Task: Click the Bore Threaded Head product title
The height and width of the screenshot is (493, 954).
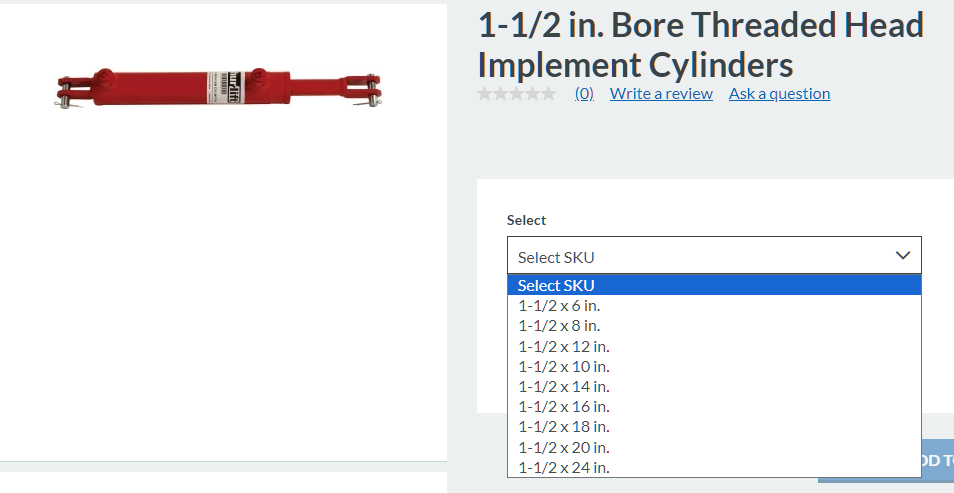Action: pyautogui.click(x=700, y=44)
